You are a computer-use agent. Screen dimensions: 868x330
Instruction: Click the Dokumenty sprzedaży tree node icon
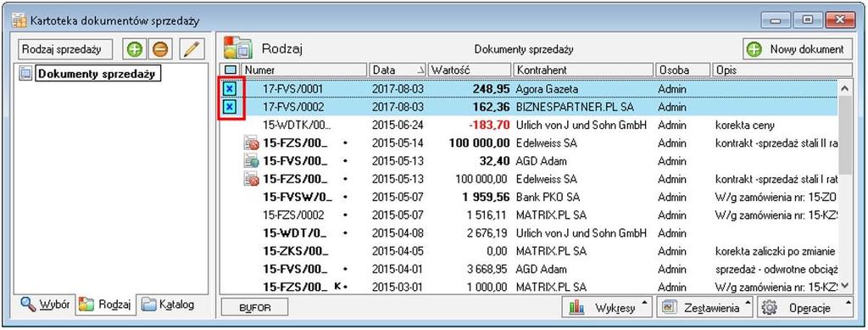(25, 74)
